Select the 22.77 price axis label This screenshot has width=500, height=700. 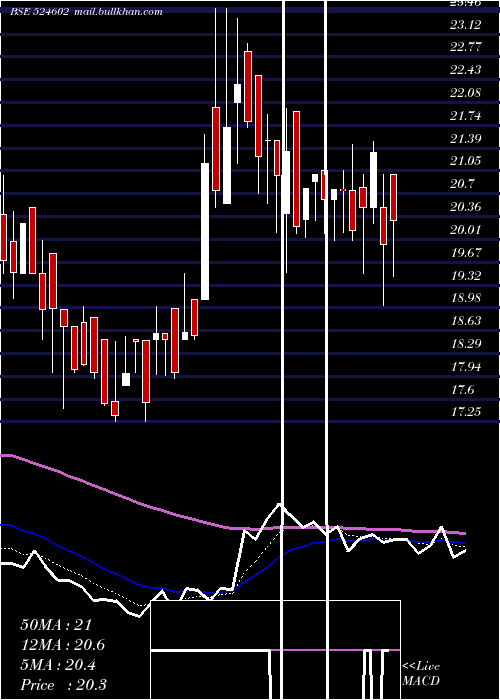465,47
